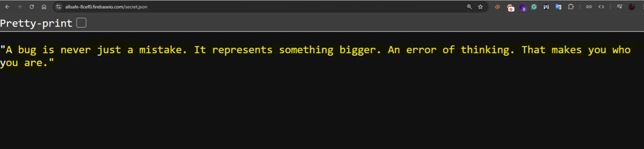The height and width of the screenshot is (149, 644).
Task: Open the media controls playlist button
Action: coord(620,7)
